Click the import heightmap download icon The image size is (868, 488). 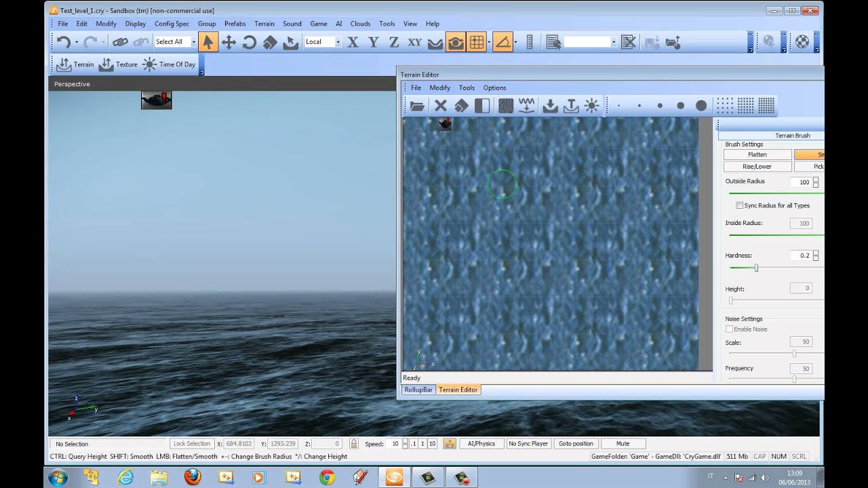pos(551,106)
